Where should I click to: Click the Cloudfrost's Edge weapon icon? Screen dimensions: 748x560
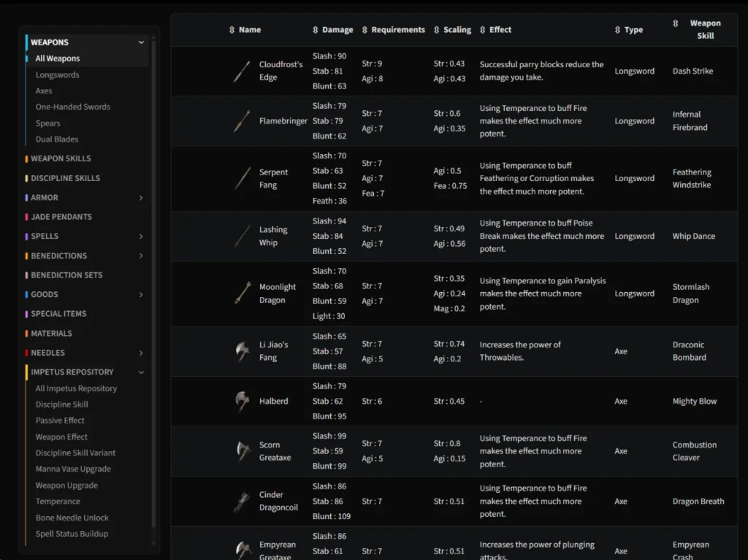(x=242, y=72)
